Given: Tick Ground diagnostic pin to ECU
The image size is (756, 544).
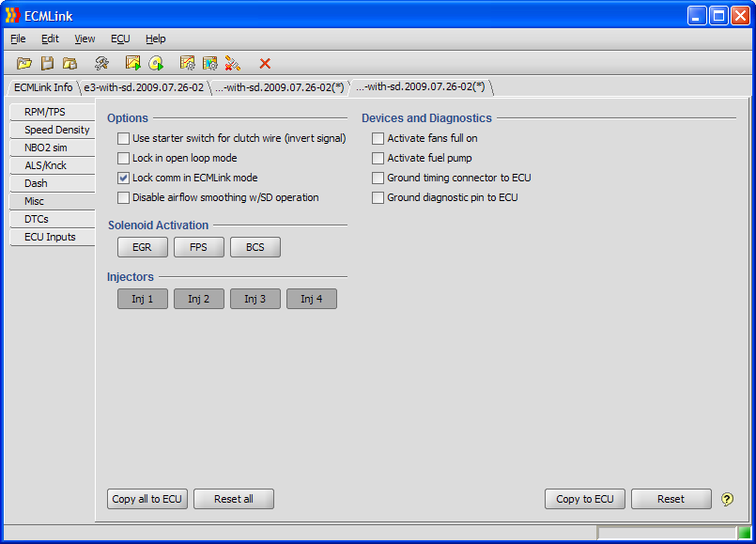Looking at the screenshot, I should click(x=378, y=197).
